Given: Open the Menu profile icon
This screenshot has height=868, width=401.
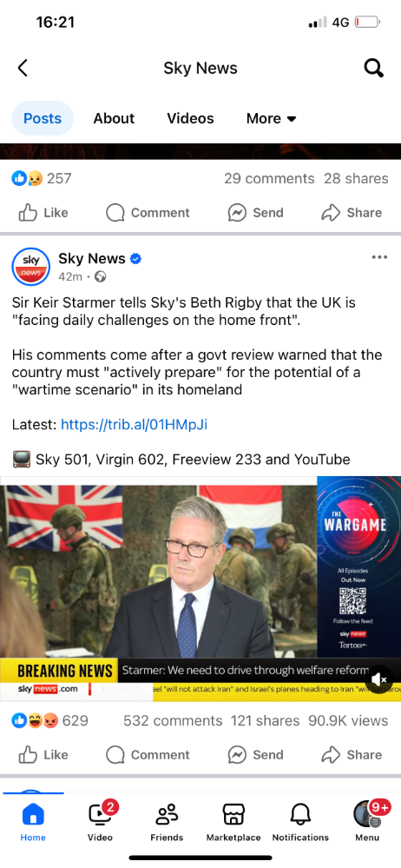Looking at the screenshot, I should tap(367, 821).
